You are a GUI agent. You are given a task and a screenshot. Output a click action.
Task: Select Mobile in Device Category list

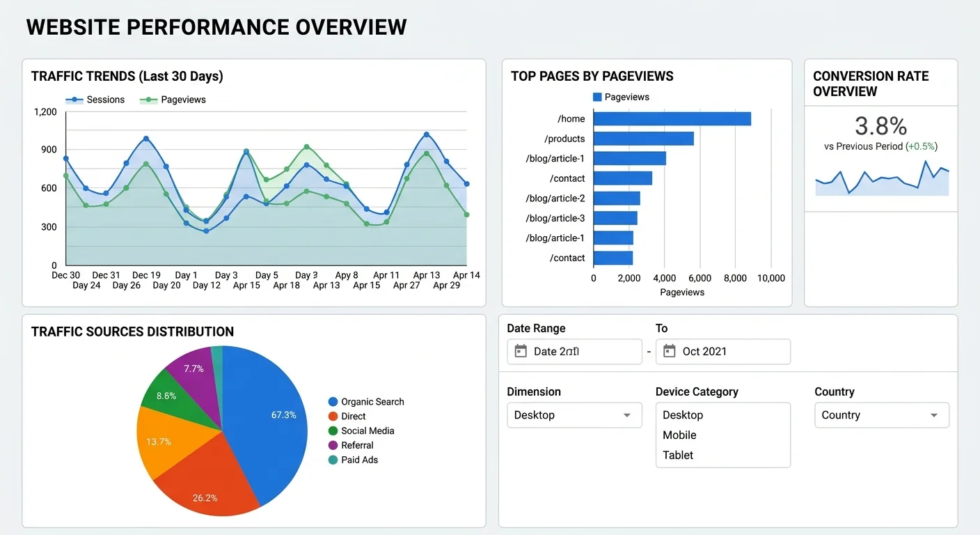tap(679, 435)
